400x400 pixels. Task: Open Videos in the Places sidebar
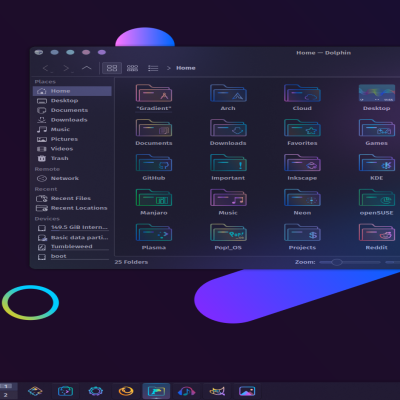(x=72, y=149)
